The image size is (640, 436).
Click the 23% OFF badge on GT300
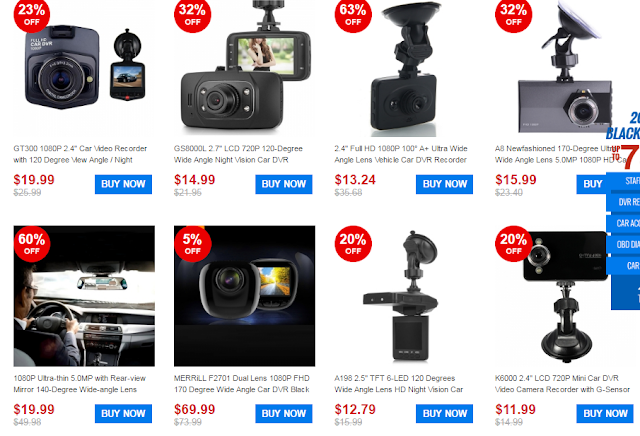pyautogui.click(x=32, y=15)
